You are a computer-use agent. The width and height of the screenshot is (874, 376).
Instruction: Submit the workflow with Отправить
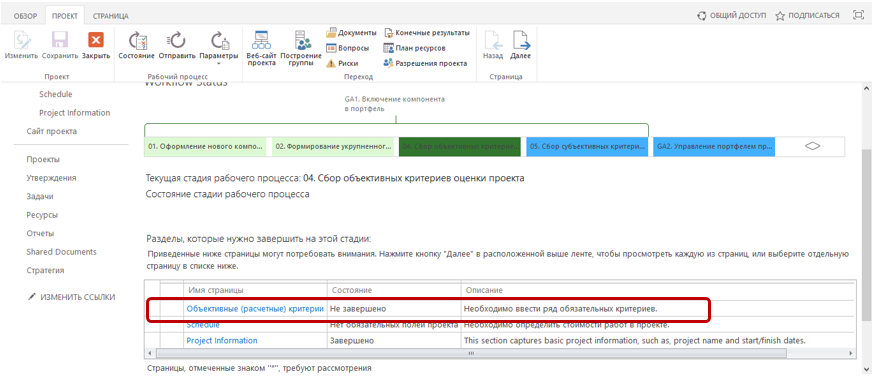(x=177, y=46)
